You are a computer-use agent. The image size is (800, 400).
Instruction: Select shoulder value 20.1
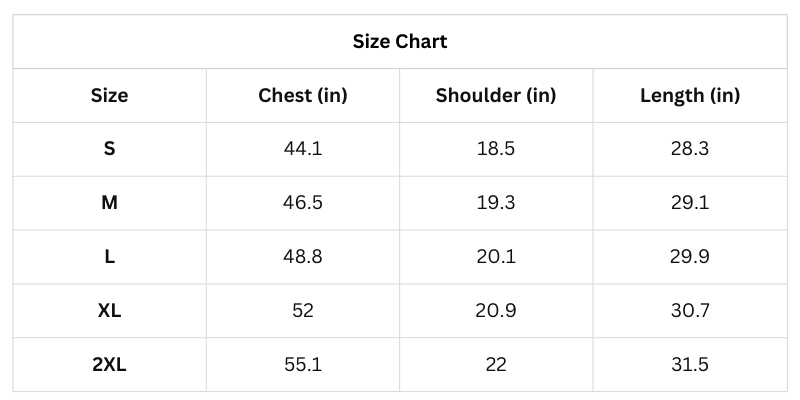tap(496, 257)
